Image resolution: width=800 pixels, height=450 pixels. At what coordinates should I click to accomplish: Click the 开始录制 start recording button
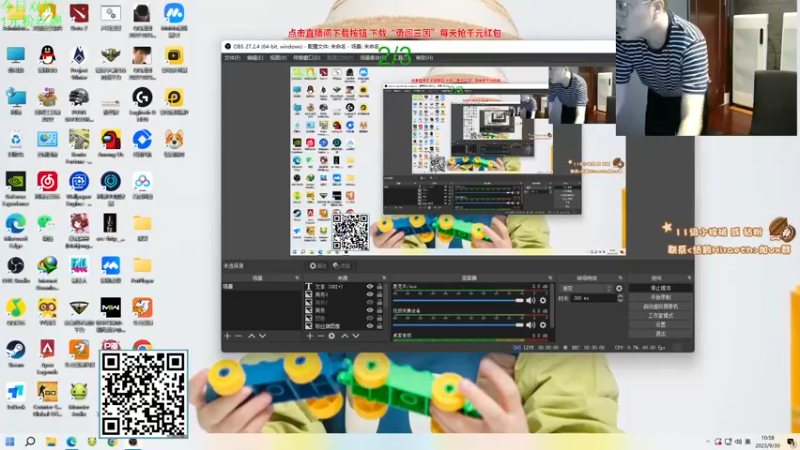tap(661, 297)
